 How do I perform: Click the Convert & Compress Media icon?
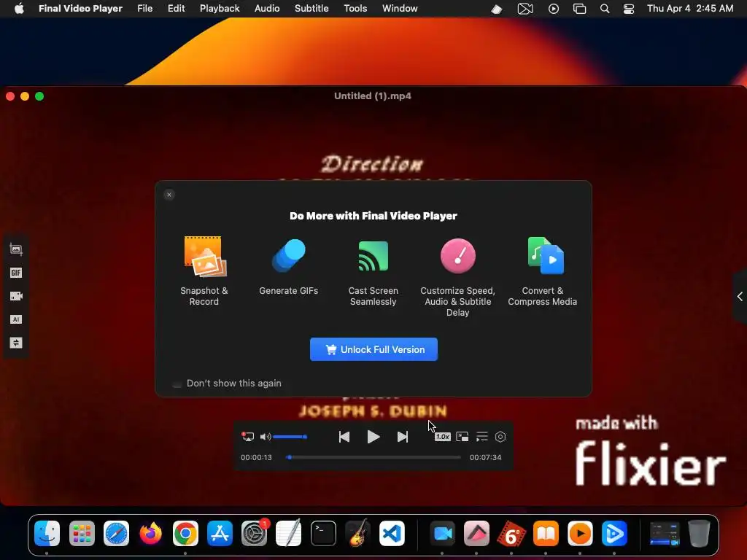point(546,256)
